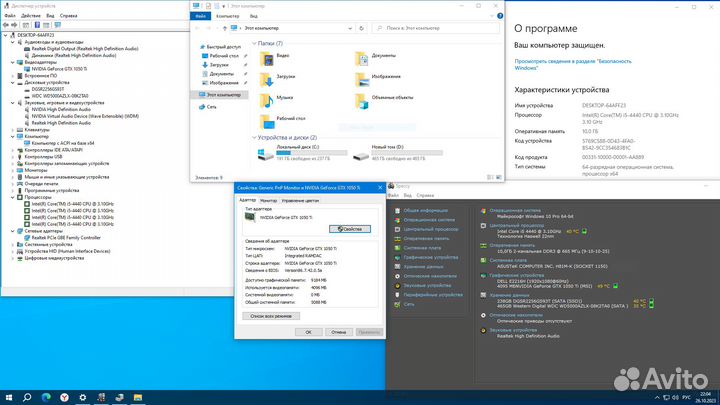Click Отмена in adapter properties dialog
This screenshot has height=405, width=720.
tap(339, 332)
